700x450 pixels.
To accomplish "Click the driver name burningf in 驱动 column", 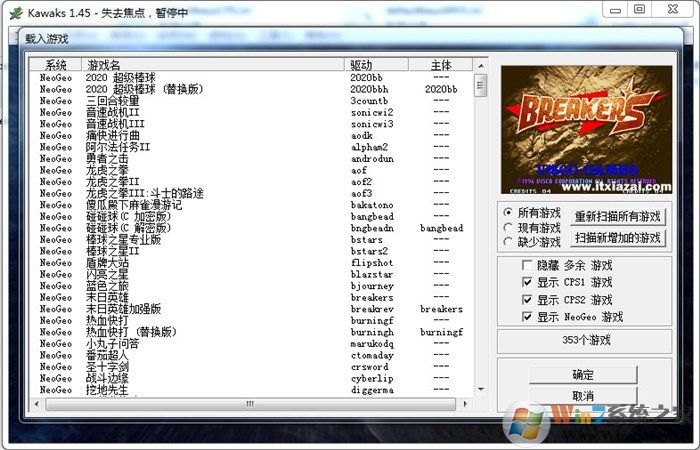I will click(x=372, y=321).
